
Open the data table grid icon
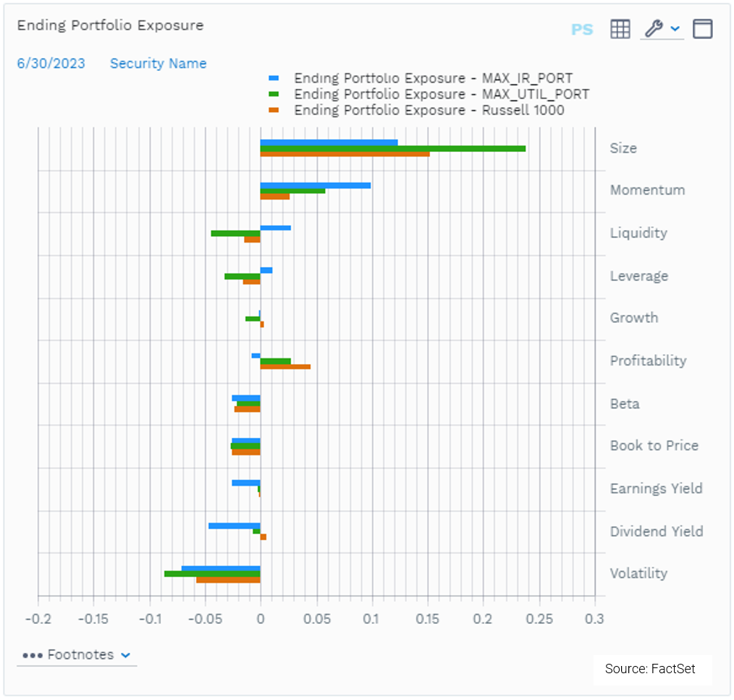click(620, 28)
